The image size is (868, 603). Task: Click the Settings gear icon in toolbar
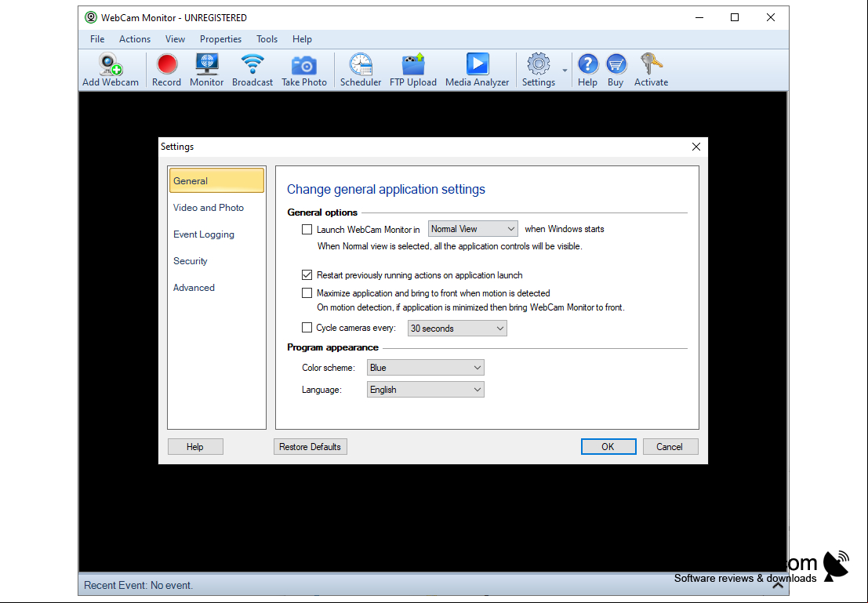click(x=539, y=70)
